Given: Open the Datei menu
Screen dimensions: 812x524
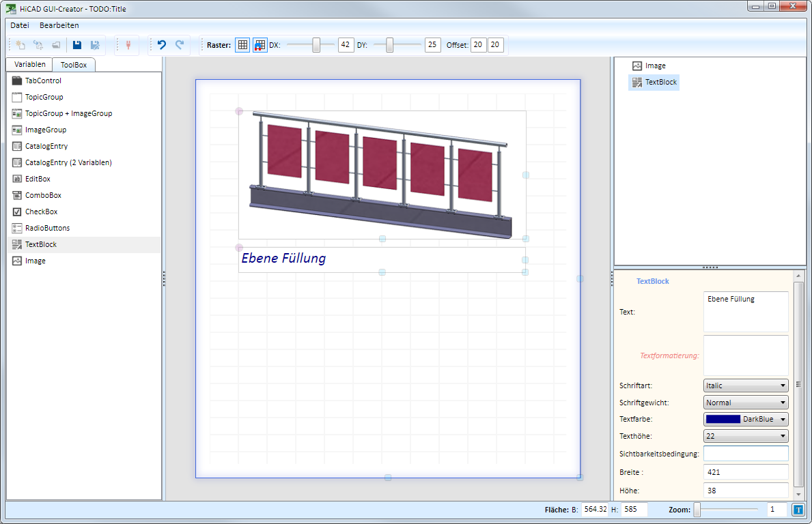Looking at the screenshot, I should coord(20,25).
